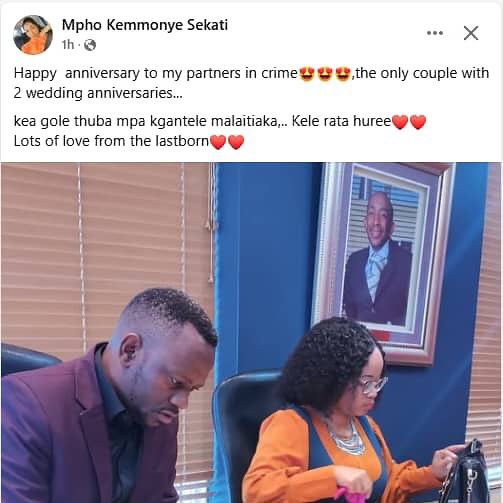Click the 'Lots of love from the lastborn' text
Viewport: 503px width, 503px height.
[x=111, y=141]
